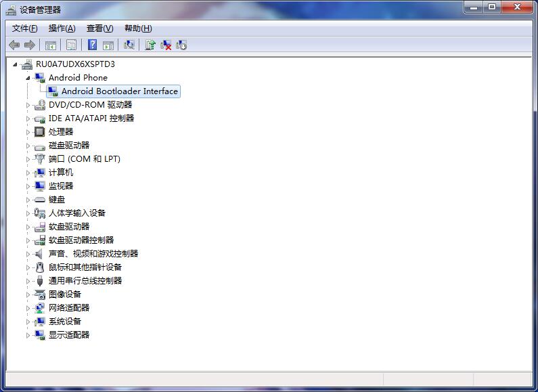
Task: Collapse the RU0A7UDX6XSPTD3 root node
Action: (x=16, y=64)
